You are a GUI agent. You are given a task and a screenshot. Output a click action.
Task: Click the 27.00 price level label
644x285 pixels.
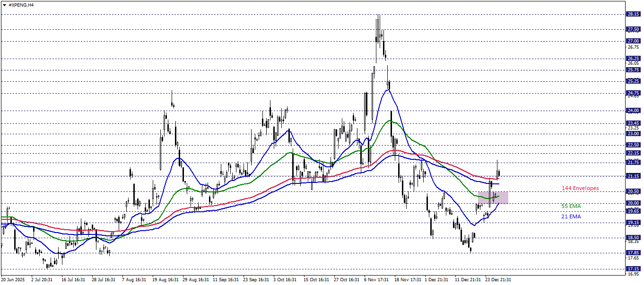(633, 41)
